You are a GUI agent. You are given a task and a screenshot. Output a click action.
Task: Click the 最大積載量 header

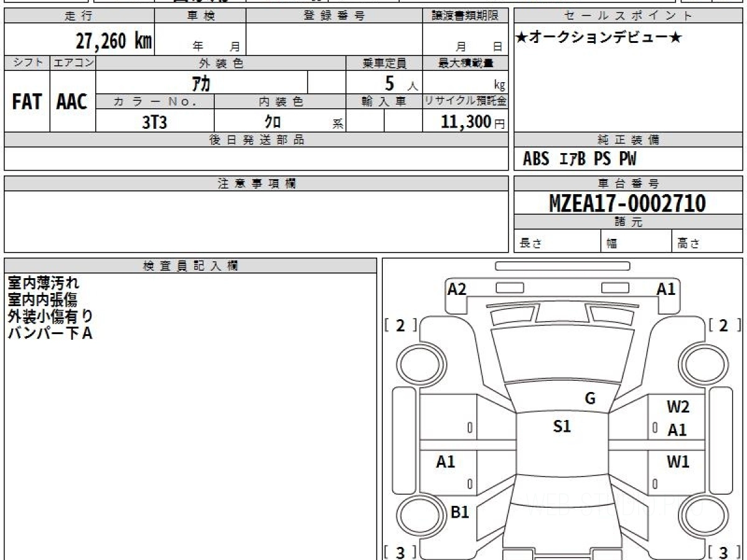click(465, 63)
